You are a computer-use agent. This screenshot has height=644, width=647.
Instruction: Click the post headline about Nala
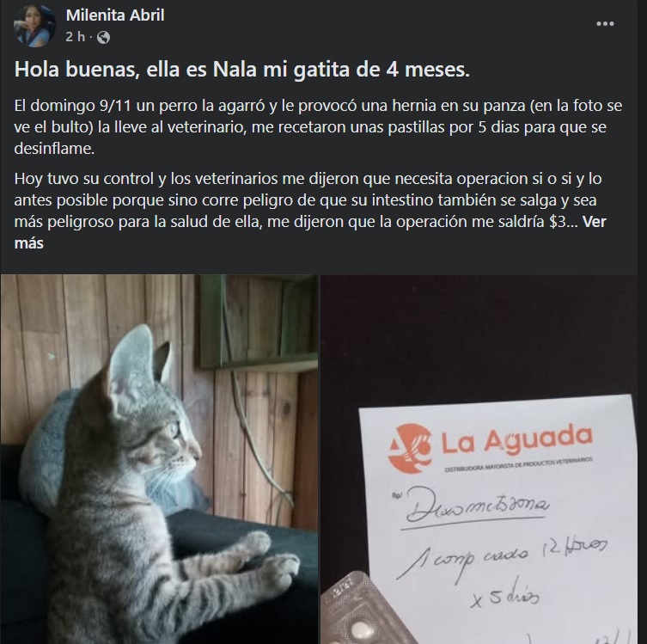click(x=241, y=70)
